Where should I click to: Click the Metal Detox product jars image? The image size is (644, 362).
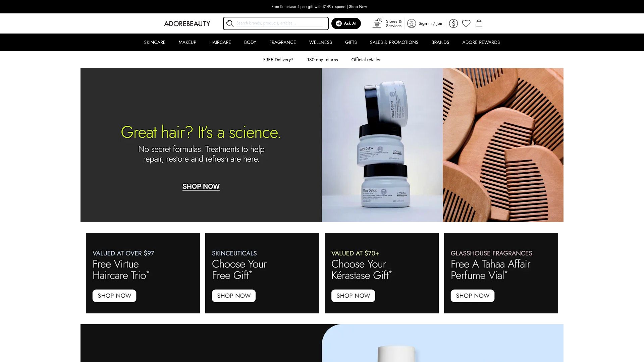[382, 145]
